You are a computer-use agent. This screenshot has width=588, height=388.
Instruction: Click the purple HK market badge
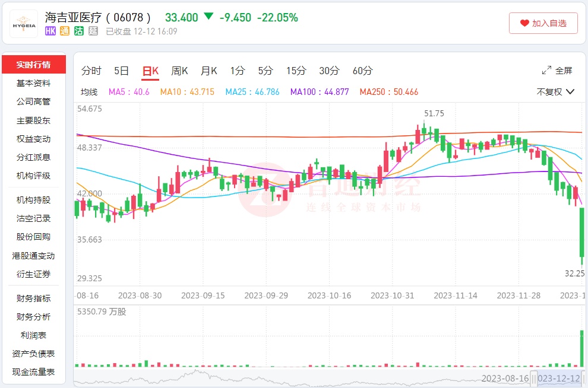coord(50,31)
